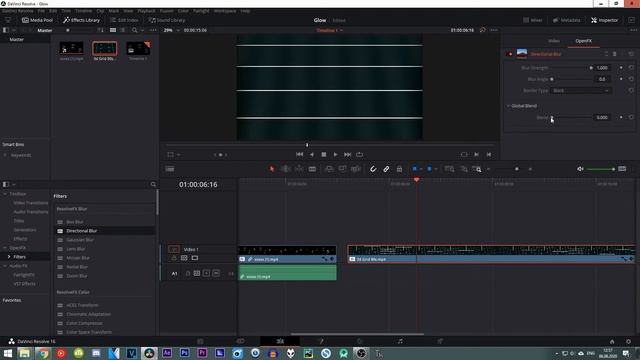
Task: Open the Help menu
Action: tap(245, 11)
